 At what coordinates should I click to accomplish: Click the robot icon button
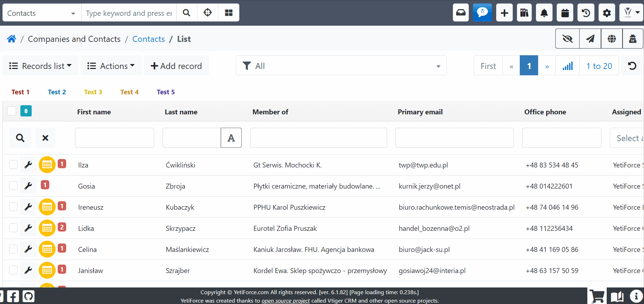(x=633, y=39)
